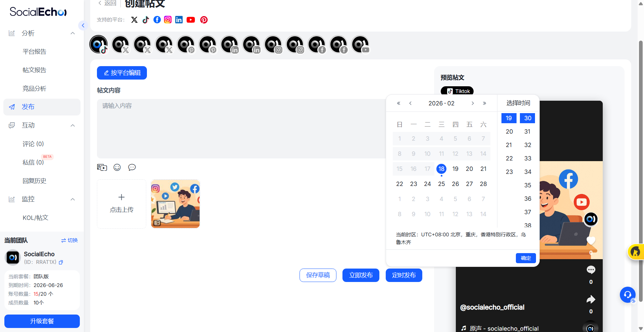
Task: Click the 返回 back link
Action: (x=107, y=3)
